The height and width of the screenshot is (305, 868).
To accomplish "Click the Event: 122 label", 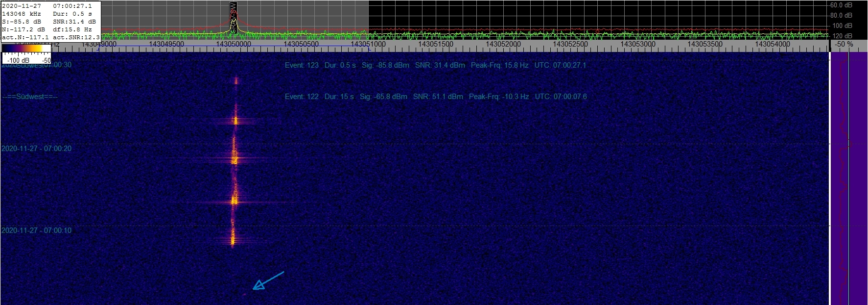I will (302, 97).
